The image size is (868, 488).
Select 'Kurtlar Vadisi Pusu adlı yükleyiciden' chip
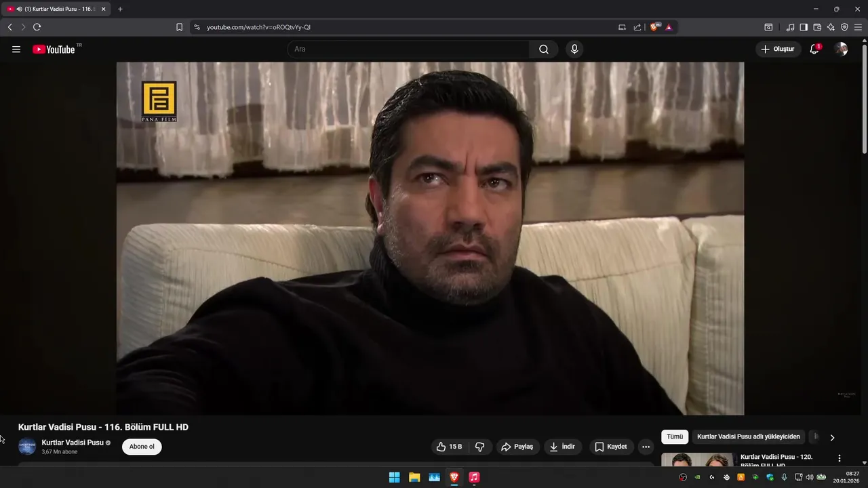[749, 437]
